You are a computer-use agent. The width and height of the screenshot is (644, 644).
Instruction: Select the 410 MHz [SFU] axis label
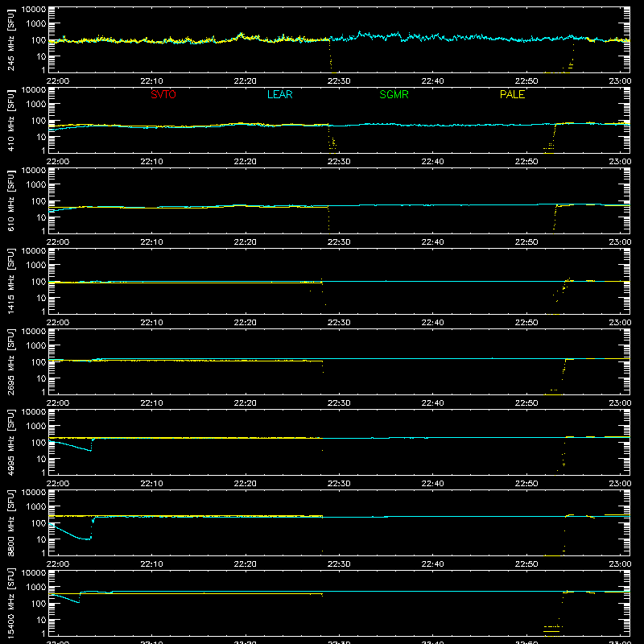[11, 120]
